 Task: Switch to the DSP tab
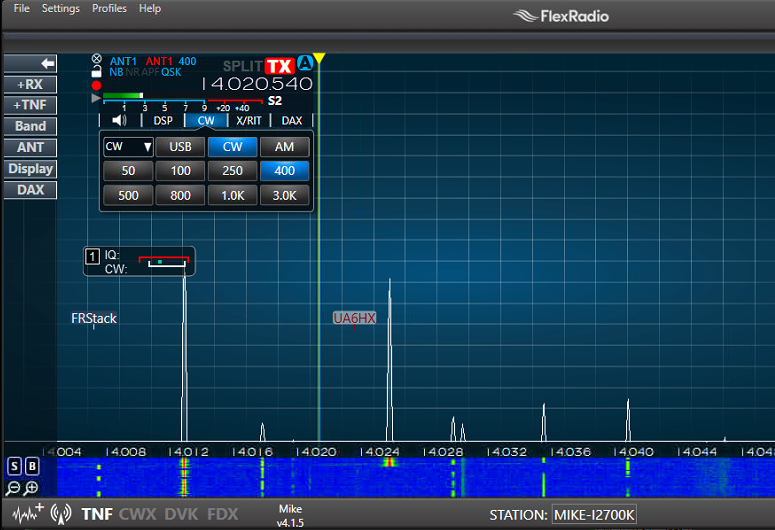point(163,121)
